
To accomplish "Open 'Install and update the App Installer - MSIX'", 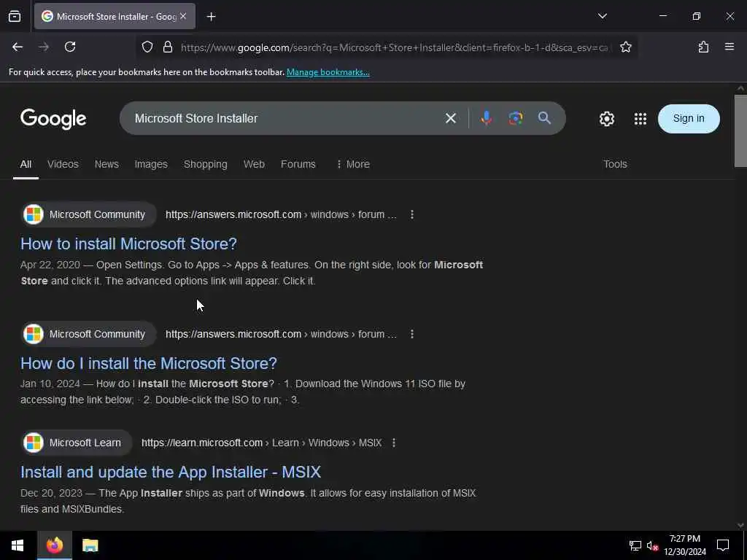I will (x=171, y=472).
